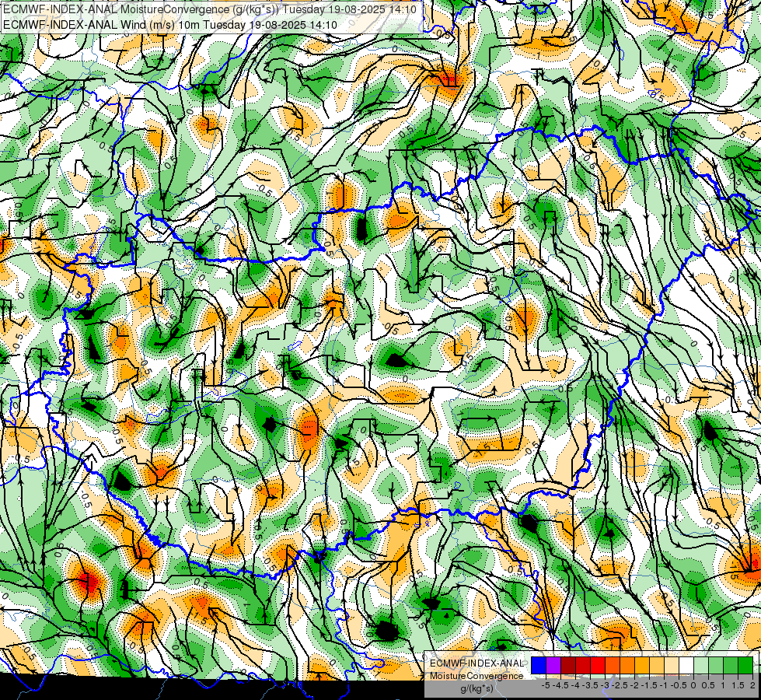Select the white legend swatch
761x700 pixels.
coord(686,665)
